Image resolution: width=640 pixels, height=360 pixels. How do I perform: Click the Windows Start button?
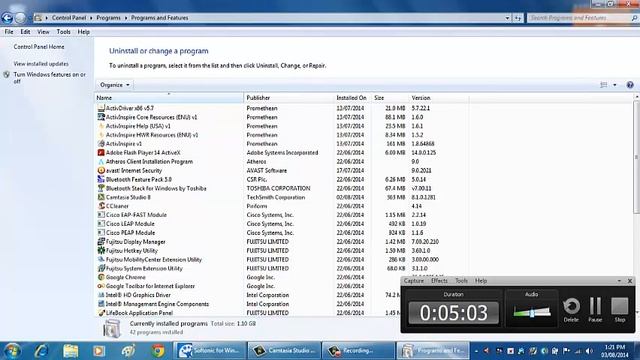(x=11, y=351)
